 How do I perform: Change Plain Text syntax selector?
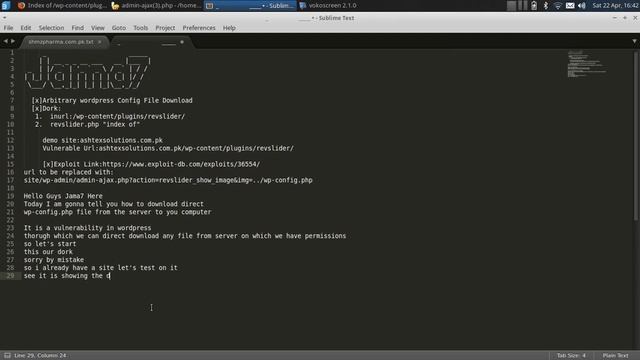coord(616,356)
